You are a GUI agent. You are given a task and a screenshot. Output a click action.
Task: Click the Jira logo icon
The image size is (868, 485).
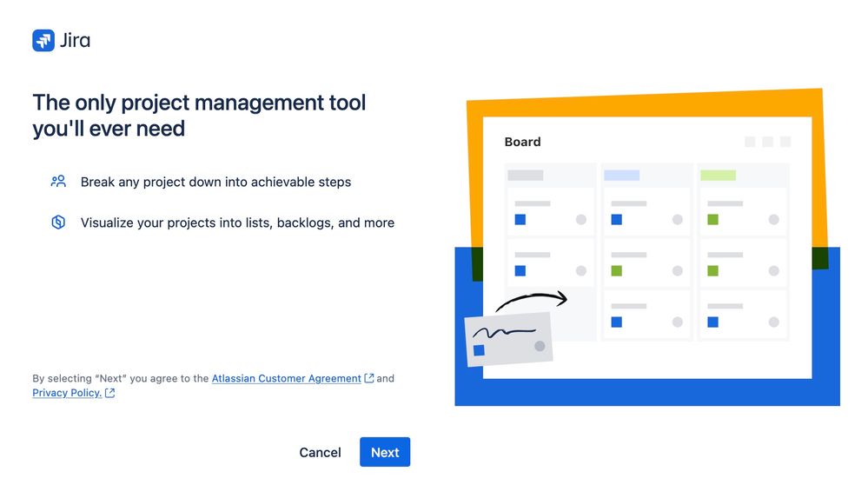(43, 40)
